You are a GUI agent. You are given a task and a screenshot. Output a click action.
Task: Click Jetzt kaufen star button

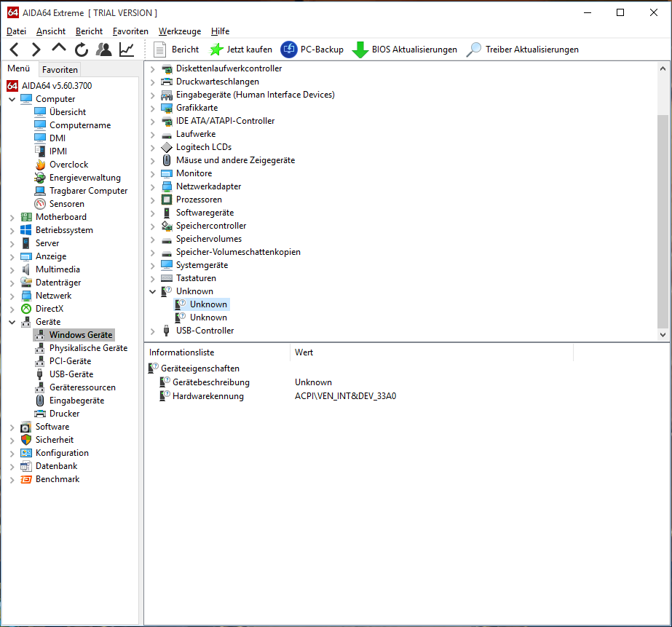240,50
